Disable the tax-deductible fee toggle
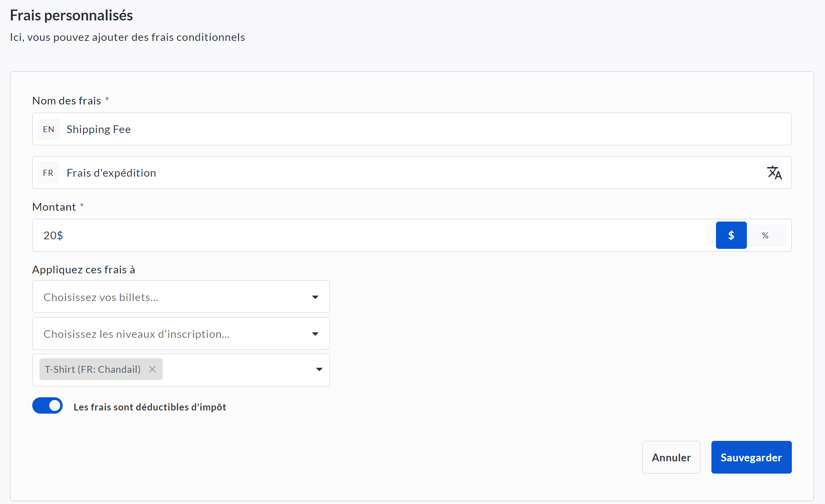Image resolution: width=825 pixels, height=504 pixels. click(x=47, y=406)
